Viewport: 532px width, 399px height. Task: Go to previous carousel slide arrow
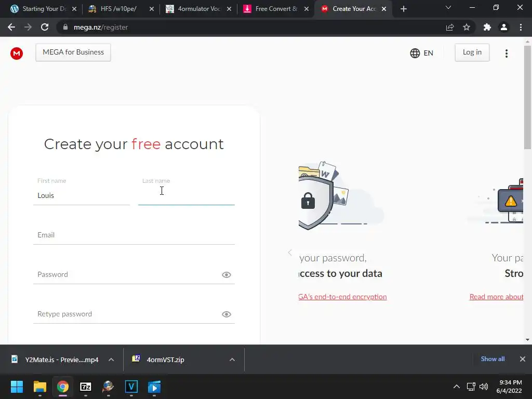click(x=290, y=252)
